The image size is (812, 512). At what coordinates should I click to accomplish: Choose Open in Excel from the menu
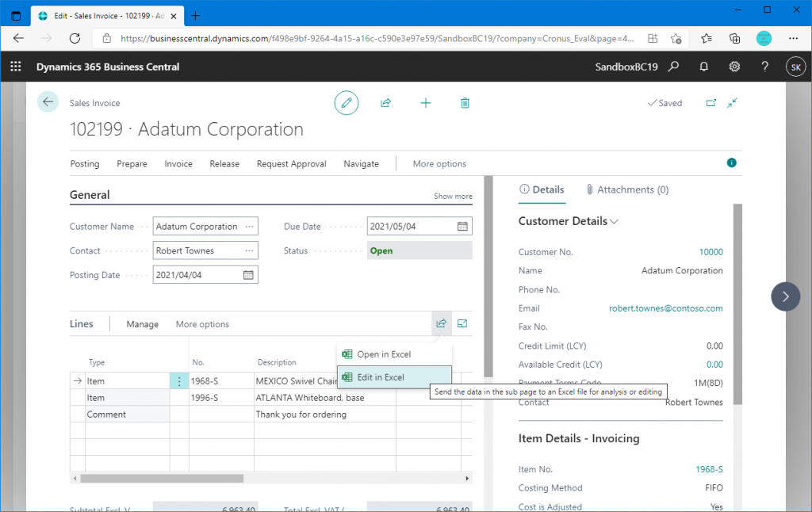coord(394,354)
